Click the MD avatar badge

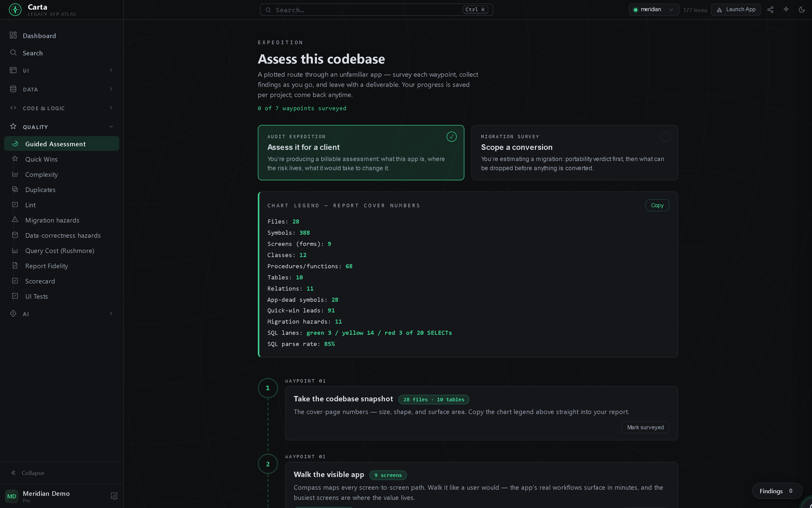[x=12, y=496]
